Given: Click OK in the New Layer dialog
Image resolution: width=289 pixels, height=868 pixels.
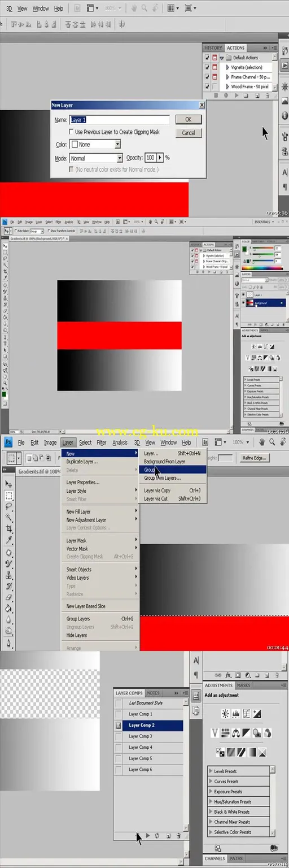Looking at the screenshot, I should [189, 119].
